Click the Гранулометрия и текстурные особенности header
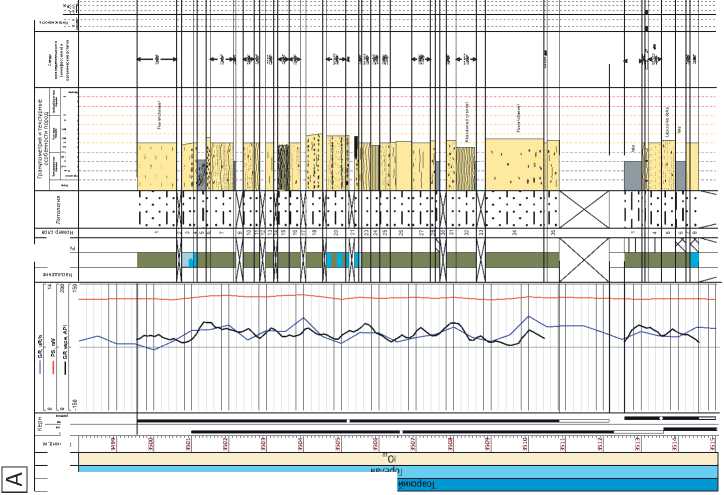The height and width of the screenshot is (495, 724). pyautogui.click(x=43, y=139)
